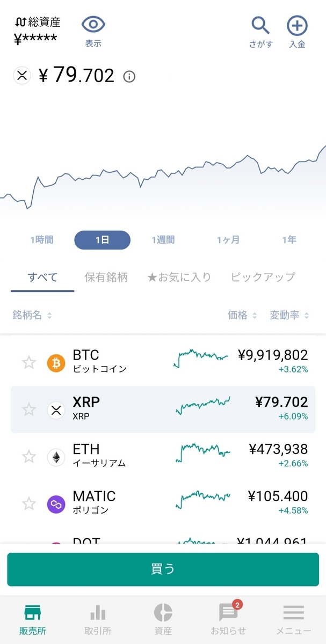The image size is (326, 644).
Task: Select the 1週間 chart range
Action: pyautogui.click(x=163, y=240)
